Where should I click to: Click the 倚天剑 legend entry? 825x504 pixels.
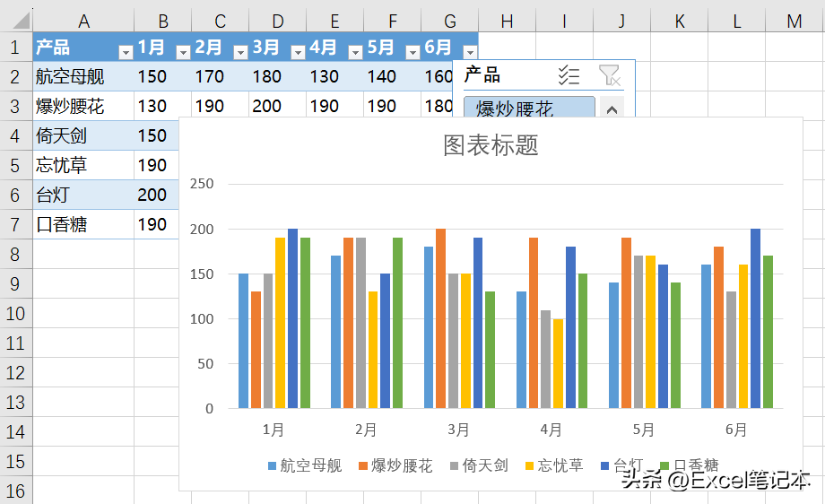[480, 465]
